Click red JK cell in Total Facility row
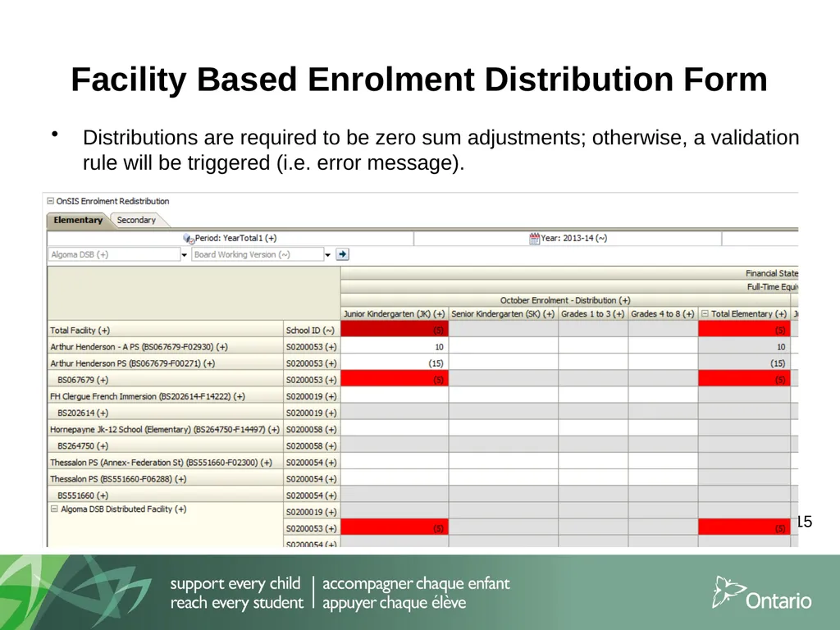Viewport: 840px width, 630px height. (395, 330)
